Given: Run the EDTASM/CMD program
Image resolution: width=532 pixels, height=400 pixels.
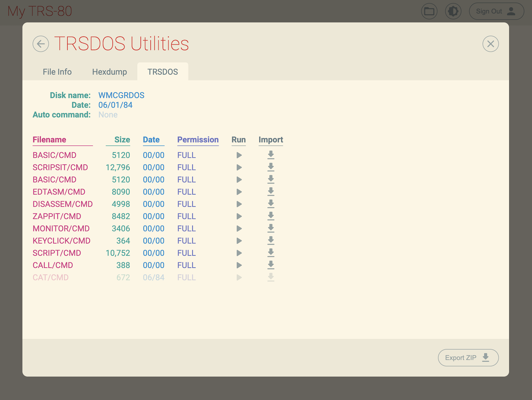Looking at the screenshot, I should click(239, 192).
